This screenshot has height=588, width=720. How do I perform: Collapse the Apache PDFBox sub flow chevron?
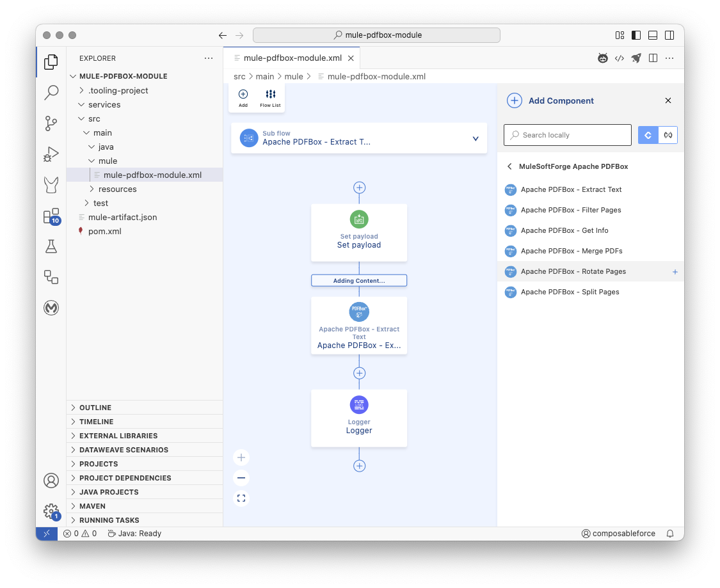point(476,138)
